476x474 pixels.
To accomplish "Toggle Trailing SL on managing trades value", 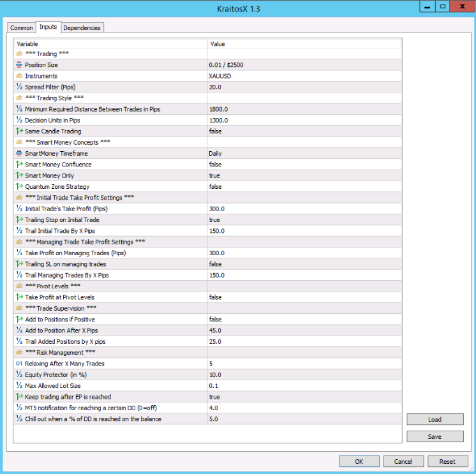I will [x=304, y=264].
